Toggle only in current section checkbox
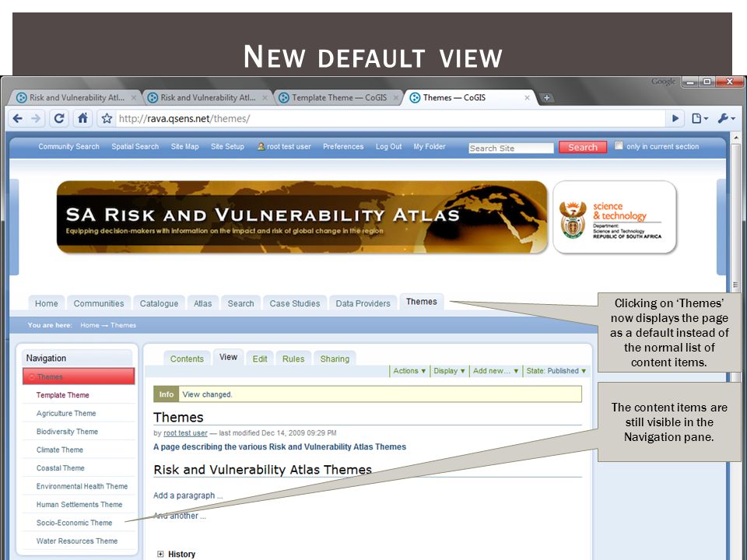 [x=619, y=145]
